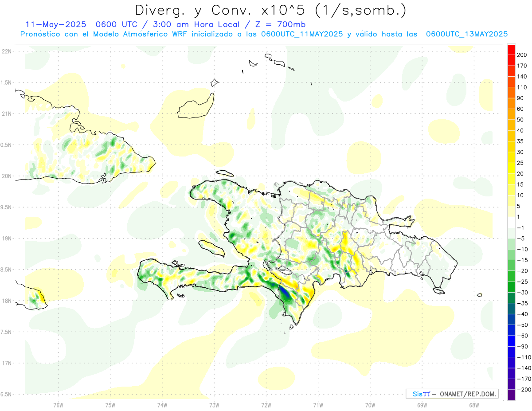Click the latitude label 20N
The width and height of the screenshot is (532, 411).
click(7, 176)
